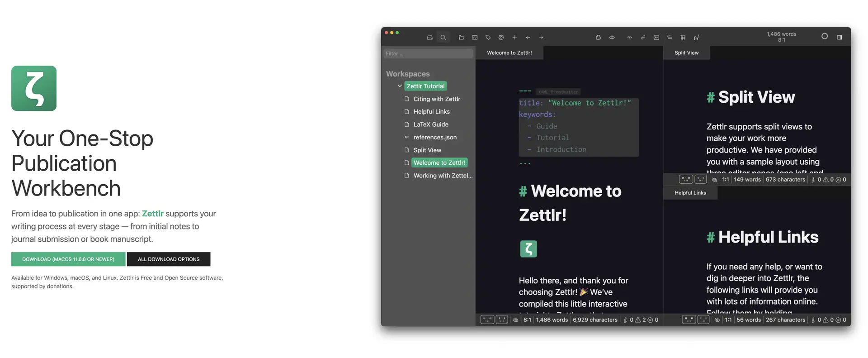868x358 pixels.
Task: Click the 'Workspaces' heading in file manager
Action: (x=408, y=74)
